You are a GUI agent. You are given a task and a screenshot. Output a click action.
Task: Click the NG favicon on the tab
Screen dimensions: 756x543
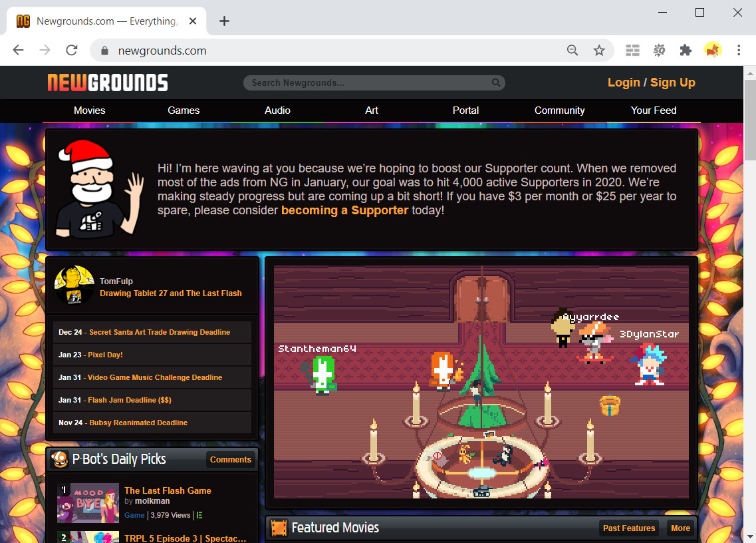(23, 21)
